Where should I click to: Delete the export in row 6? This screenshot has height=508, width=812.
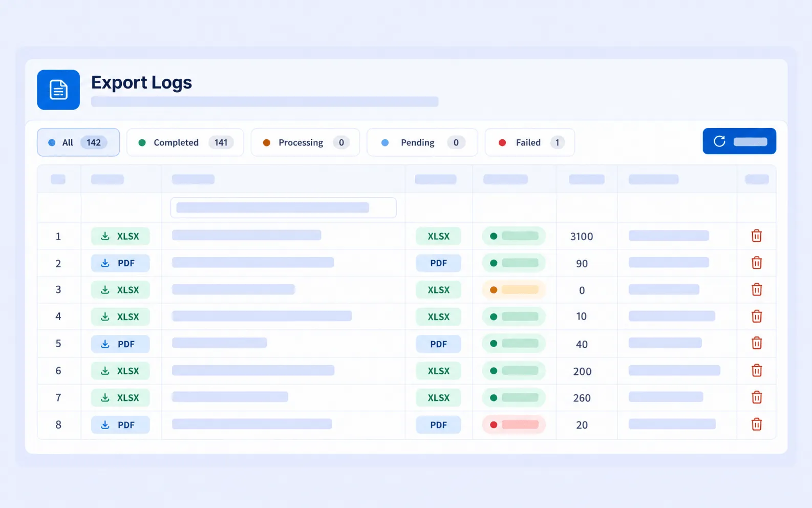click(x=756, y=370)
